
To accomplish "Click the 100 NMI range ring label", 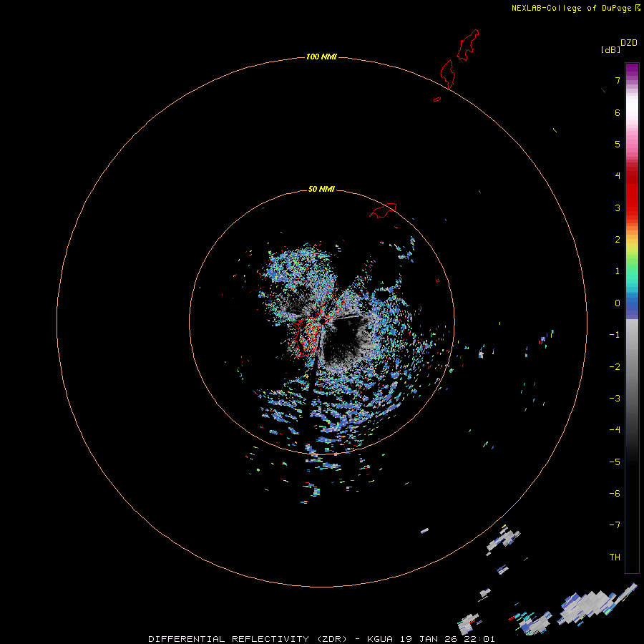I will (x=321, y=57).
